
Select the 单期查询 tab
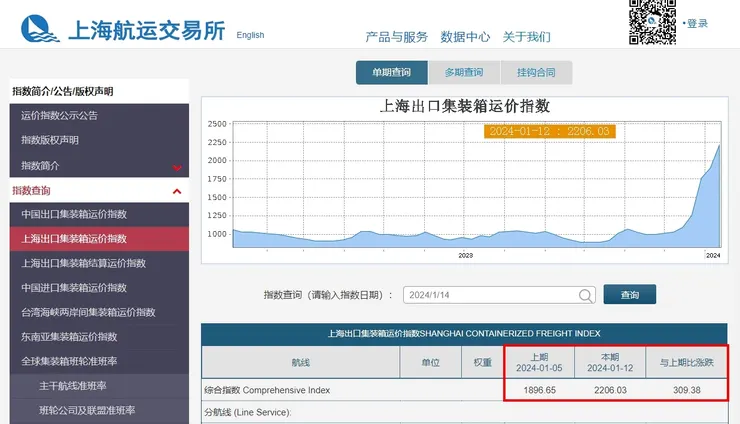click(392, 73)
